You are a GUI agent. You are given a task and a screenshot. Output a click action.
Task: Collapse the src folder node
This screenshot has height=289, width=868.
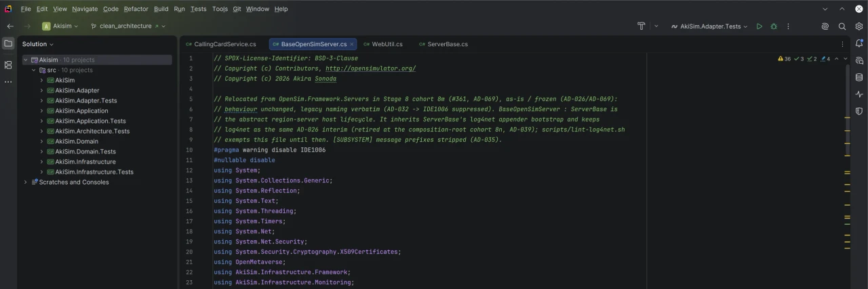34,70
